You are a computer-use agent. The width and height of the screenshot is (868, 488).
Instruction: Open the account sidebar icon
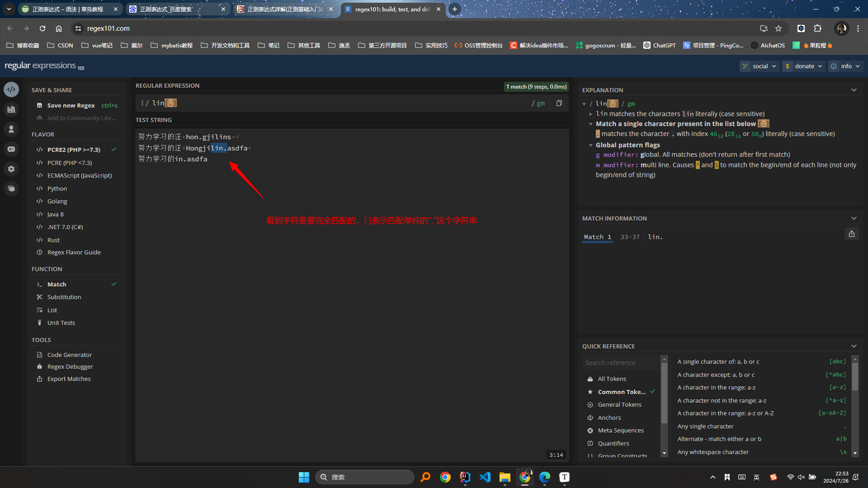click(x=11, y=129)
